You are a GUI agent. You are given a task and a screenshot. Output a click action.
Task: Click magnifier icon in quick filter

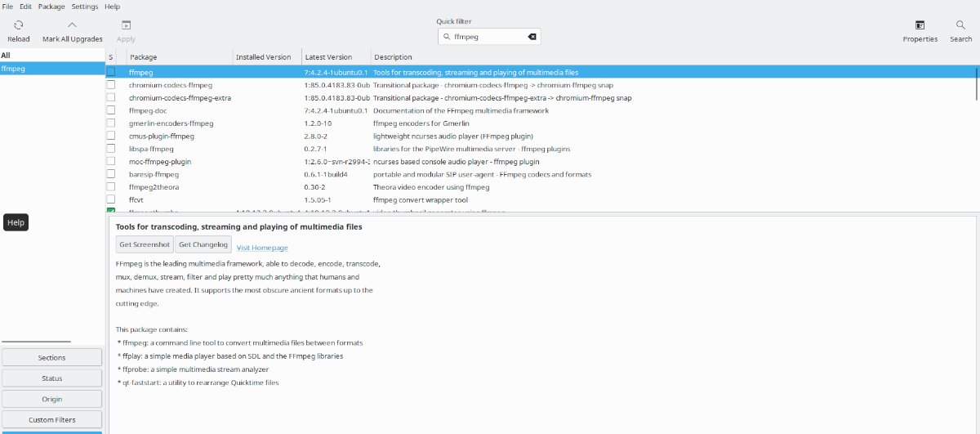[447, 37]
